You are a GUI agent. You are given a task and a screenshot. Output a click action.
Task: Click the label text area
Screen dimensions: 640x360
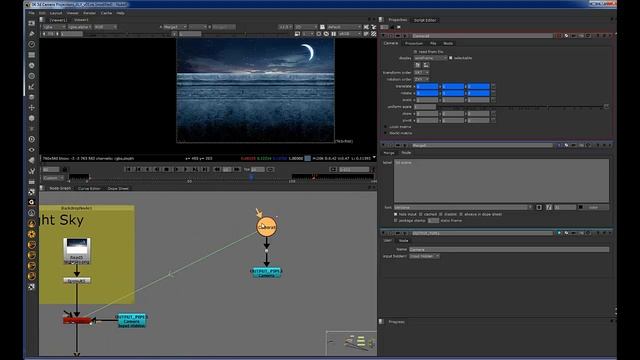pyautogui.click(x=502, y=180)
